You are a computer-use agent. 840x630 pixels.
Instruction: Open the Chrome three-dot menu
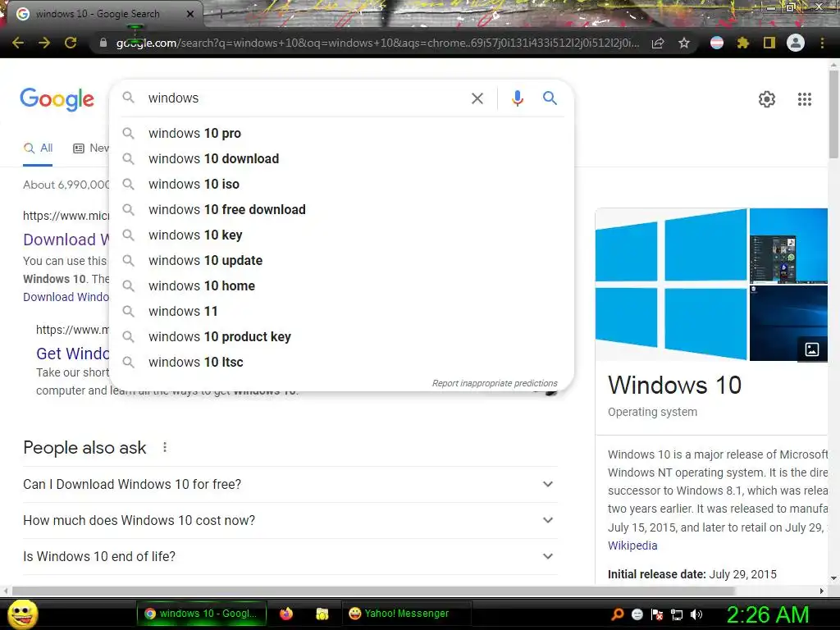[x=822, y=43]
